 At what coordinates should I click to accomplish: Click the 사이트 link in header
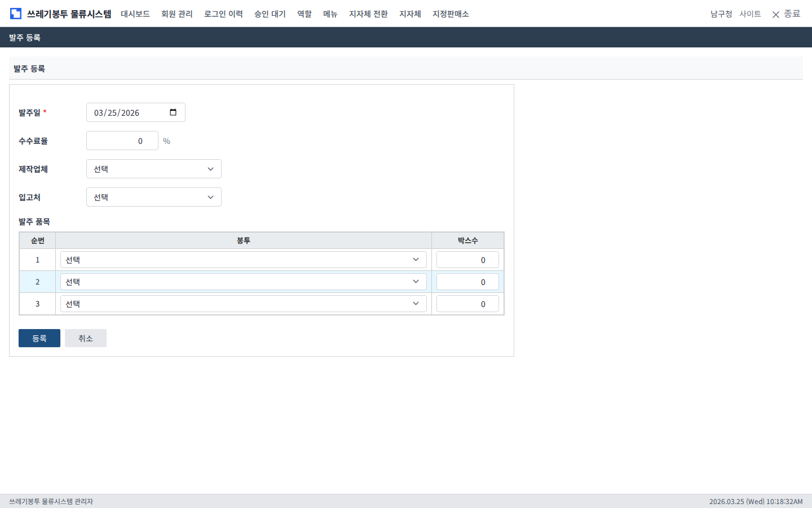[750, 14]
